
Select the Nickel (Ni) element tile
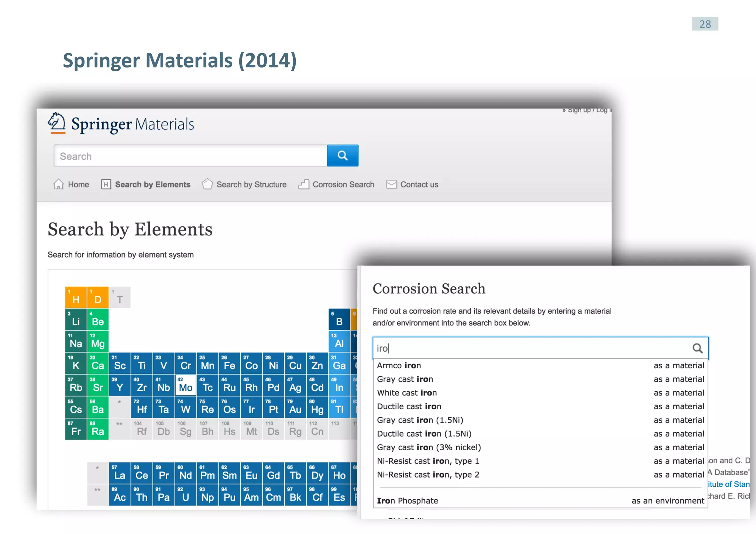274,363
